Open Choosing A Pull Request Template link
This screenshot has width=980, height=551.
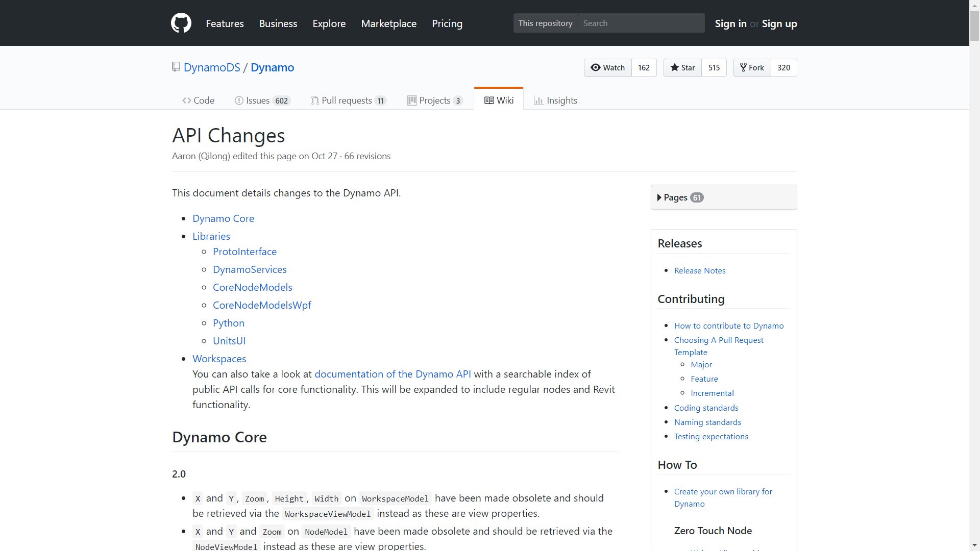(x=719, y=346)
